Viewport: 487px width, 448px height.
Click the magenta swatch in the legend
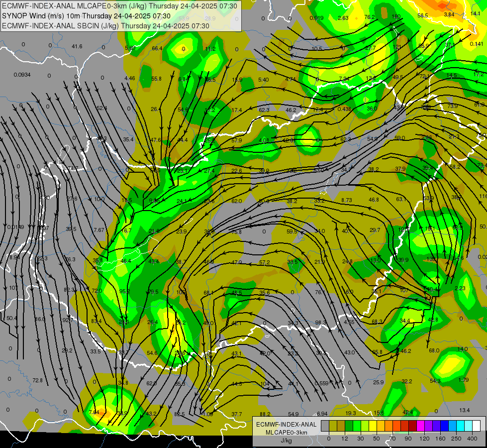(x=420, y=426)
